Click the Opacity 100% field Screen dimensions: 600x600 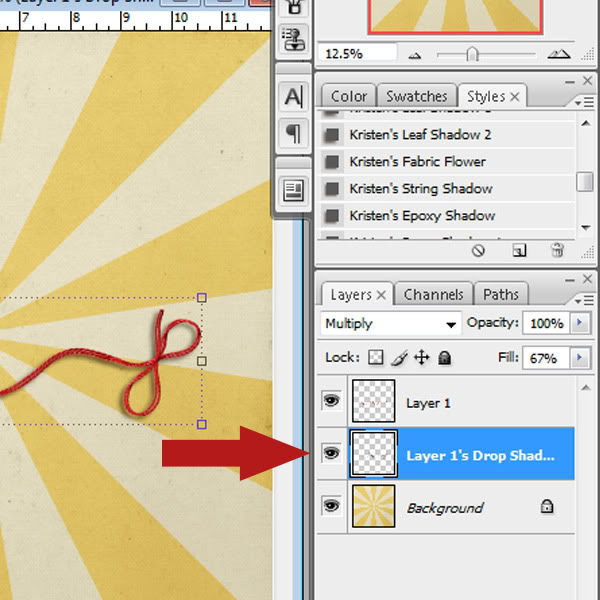[x=546, y=323]
